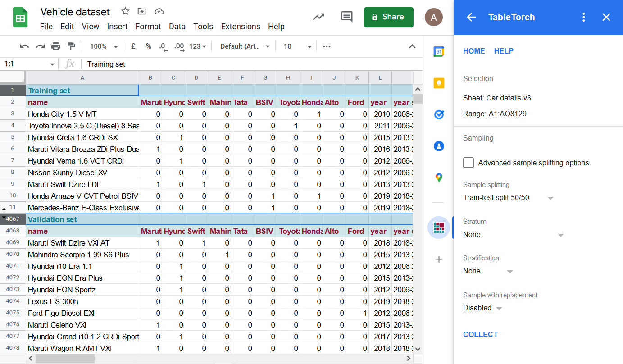Open the move to folder icon
Screen dimensions: 623x364
tap(142, 11)
